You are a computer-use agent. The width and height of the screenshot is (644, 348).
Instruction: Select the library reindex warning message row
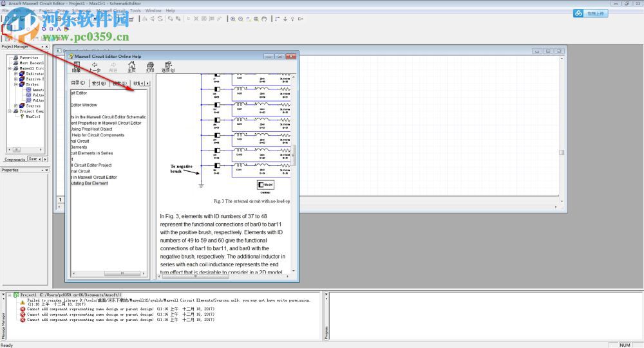click(168, 302)
